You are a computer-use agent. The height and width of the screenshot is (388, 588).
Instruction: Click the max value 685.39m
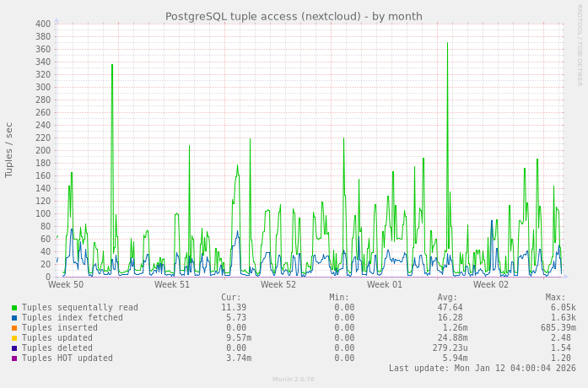pos(558,327)
